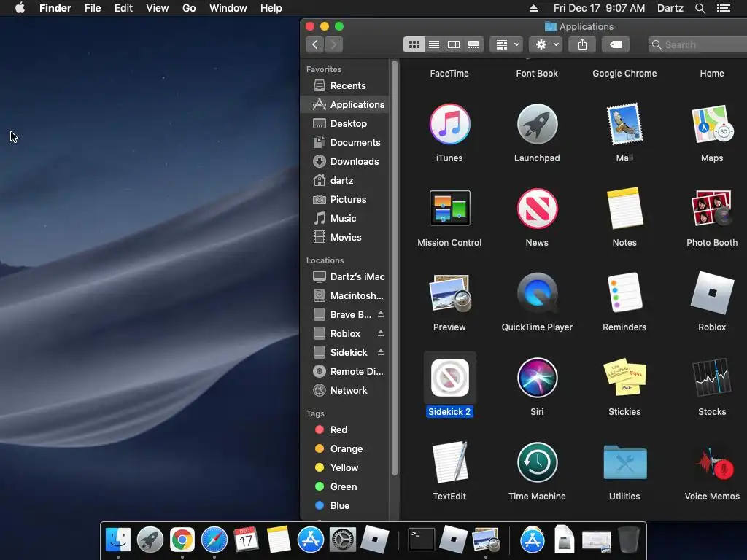Select the Mission Control icon
Viewport: 747px width, 560px height.
[449, 208]
